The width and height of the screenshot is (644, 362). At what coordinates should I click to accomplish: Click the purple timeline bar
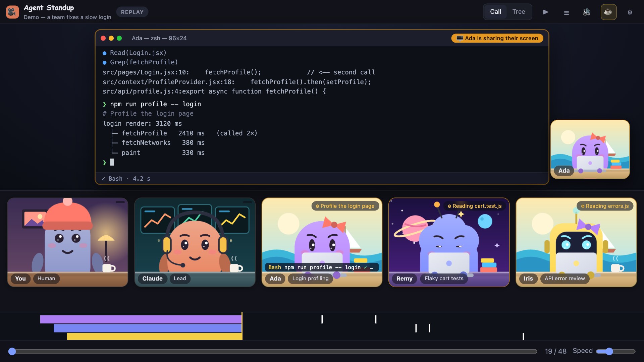coord(141,319)
